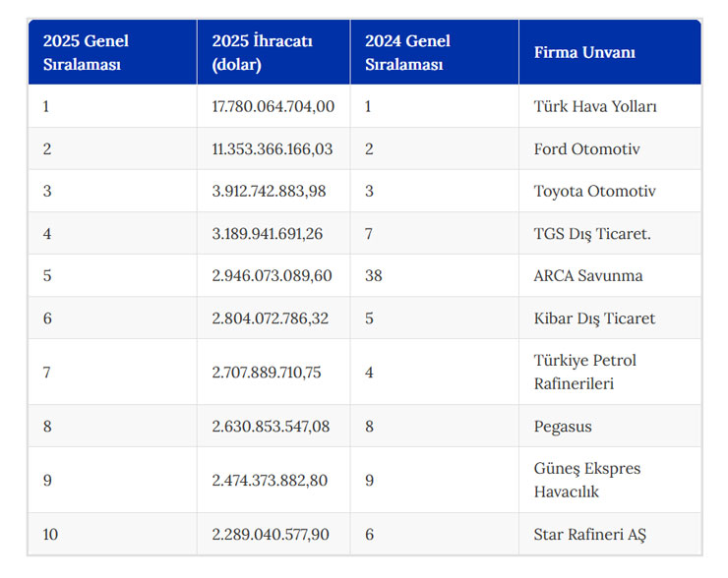Click the '2025 Genel Sıralaması' column header

(x=112, y=52)
